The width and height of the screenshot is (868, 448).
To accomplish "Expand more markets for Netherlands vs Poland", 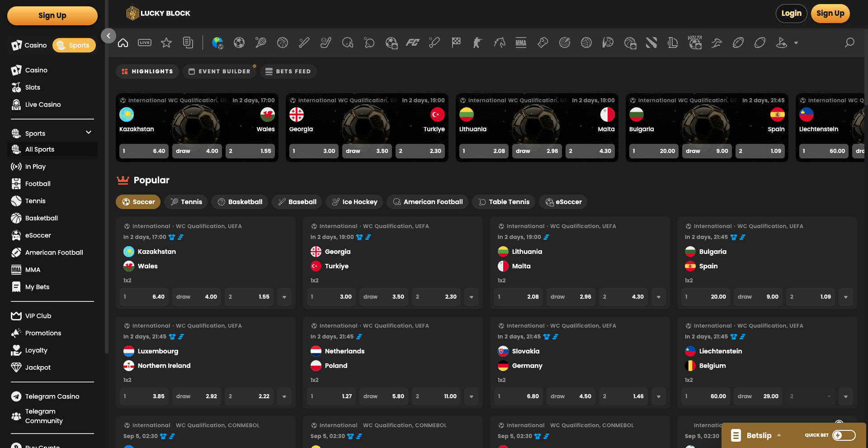I will click(x=472, y=396).
